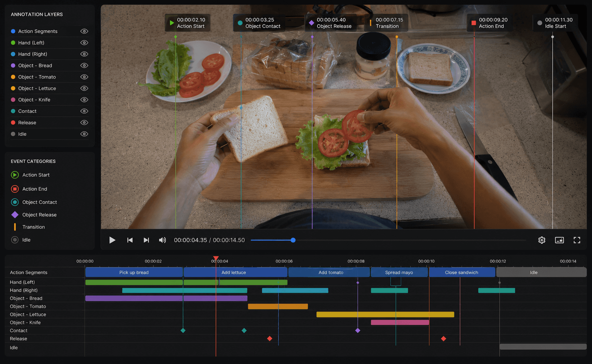Select the Transition event category marker
The image size is (592, 364).
click(15, 227)
